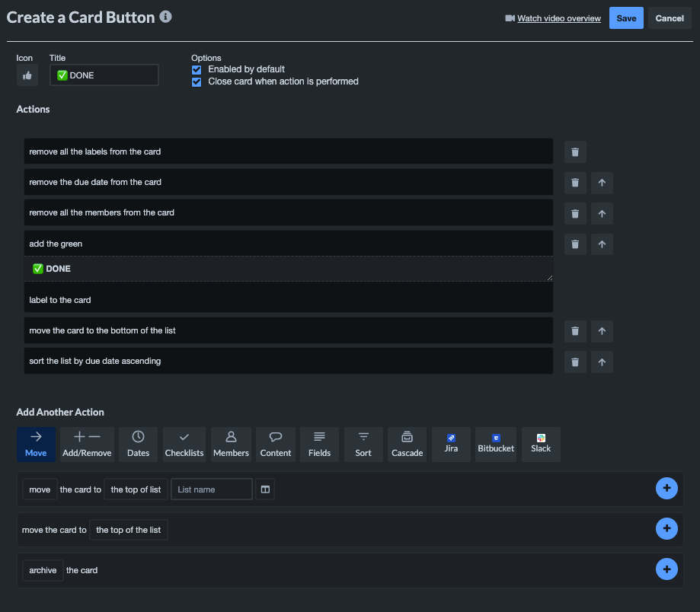This screenshot has height=612, width=700.
Task: Cancel creating the card button
Action: point(670,18)
